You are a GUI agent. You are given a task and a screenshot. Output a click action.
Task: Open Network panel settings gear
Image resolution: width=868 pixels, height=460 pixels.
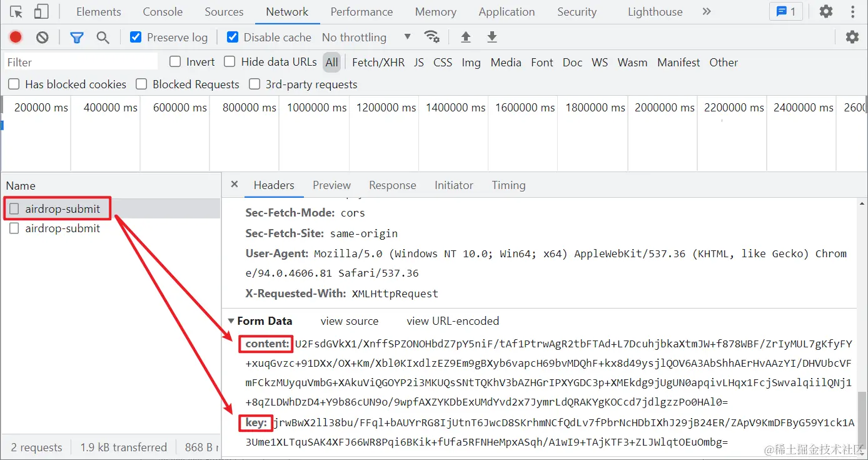(x=852, y=37)
